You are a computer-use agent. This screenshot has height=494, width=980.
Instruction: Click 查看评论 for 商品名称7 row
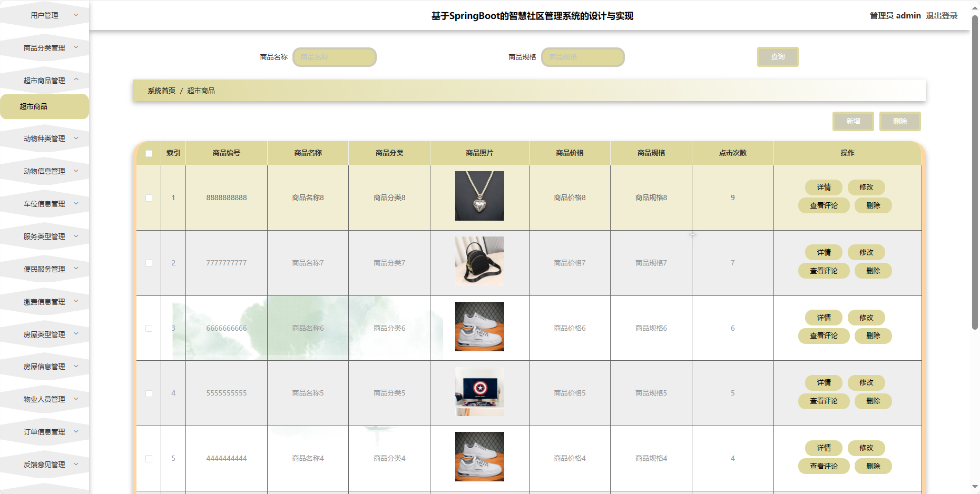pyautogui.click(x=824, y=271)
